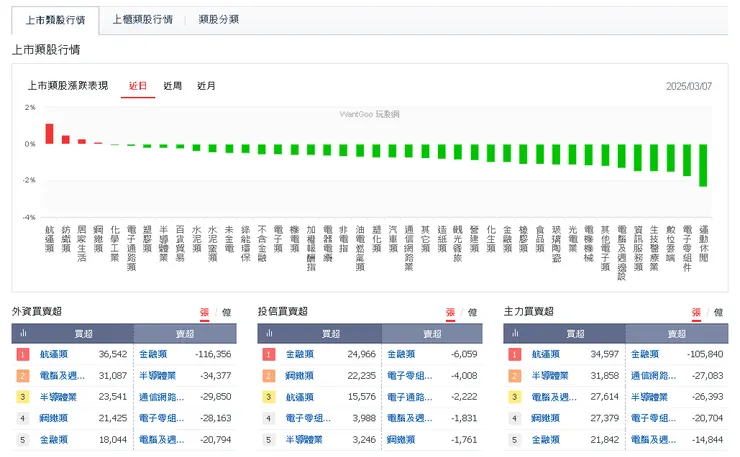The width and height of the screenshot is (740, 457).
Task: Open 電子零組... in 主力 賣超 list
Action: [x=654, y=418]
